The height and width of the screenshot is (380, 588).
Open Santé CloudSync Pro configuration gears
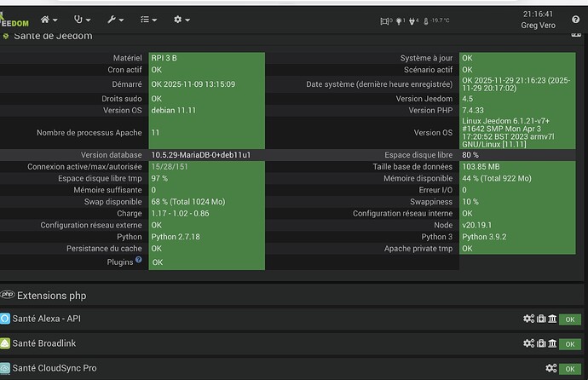tap(551, 368)
